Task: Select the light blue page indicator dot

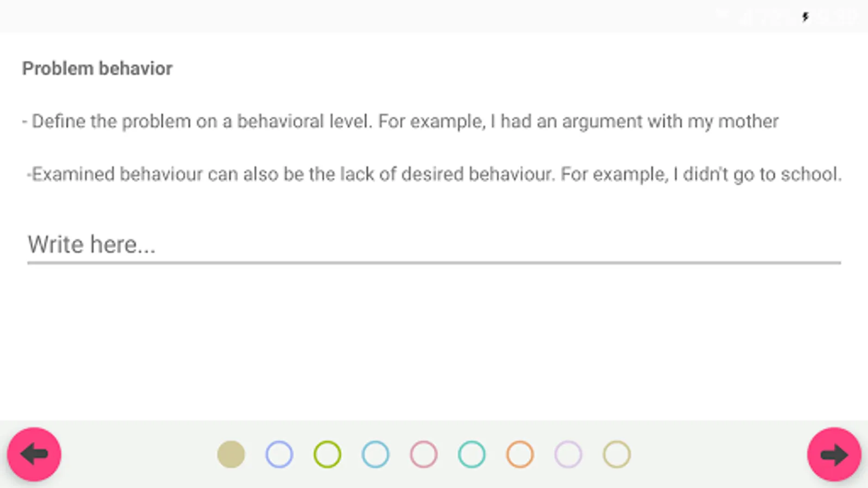Action: [375, 454]
